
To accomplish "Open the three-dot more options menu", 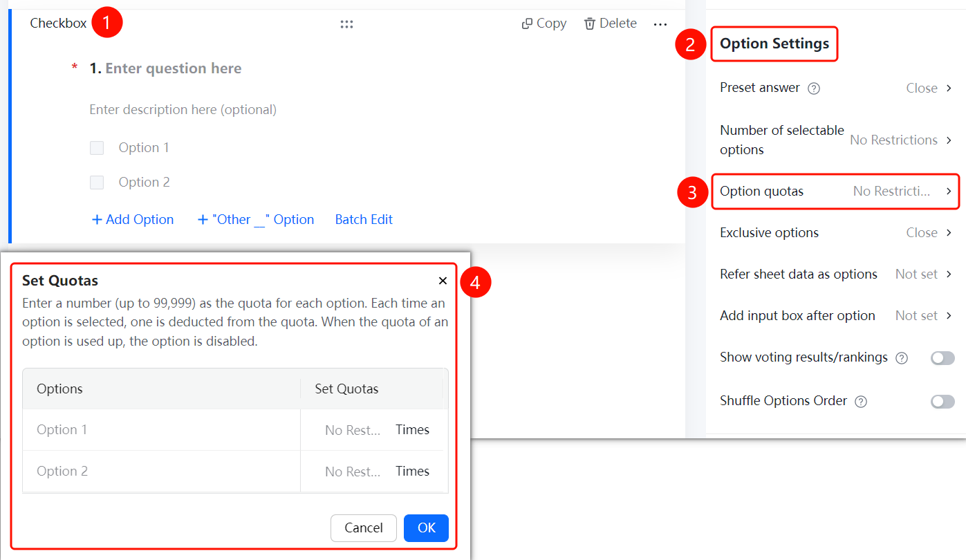I will point(660,24).
